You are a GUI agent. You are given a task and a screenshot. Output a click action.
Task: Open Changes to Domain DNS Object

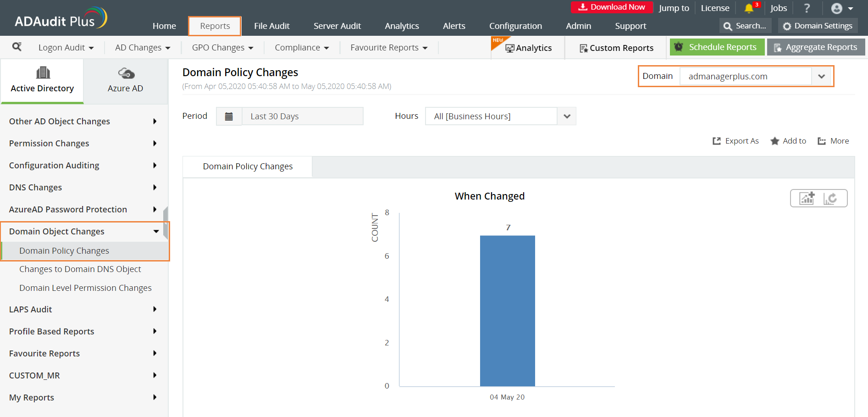80,269
